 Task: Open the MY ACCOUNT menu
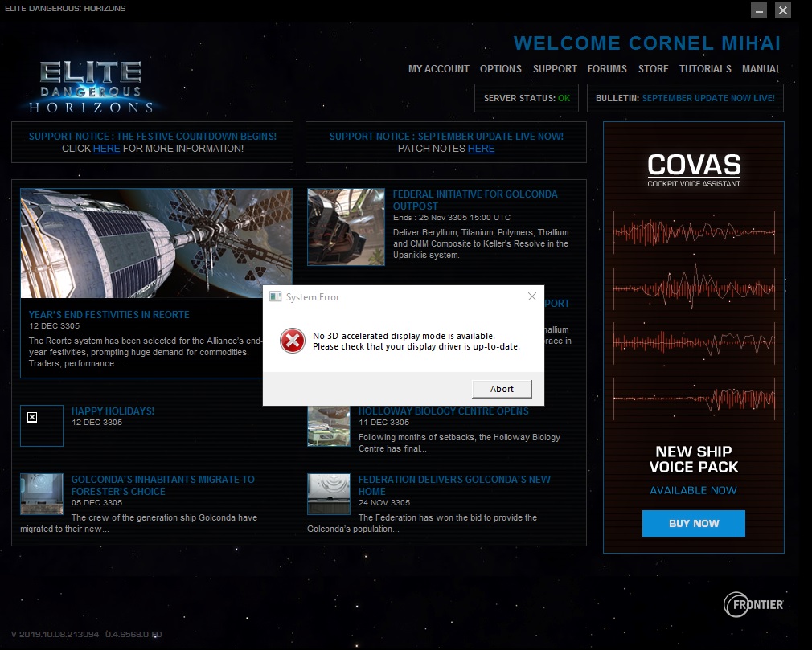(439, 69)
